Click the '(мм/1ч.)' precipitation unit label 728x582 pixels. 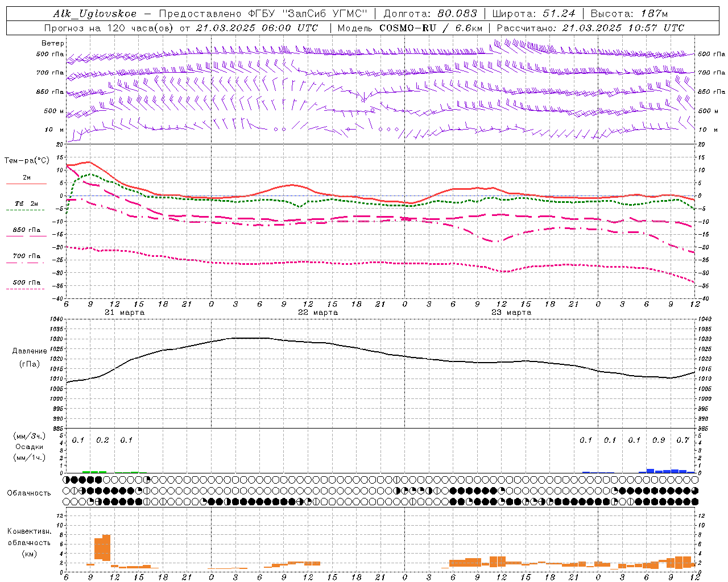point(30,458)
